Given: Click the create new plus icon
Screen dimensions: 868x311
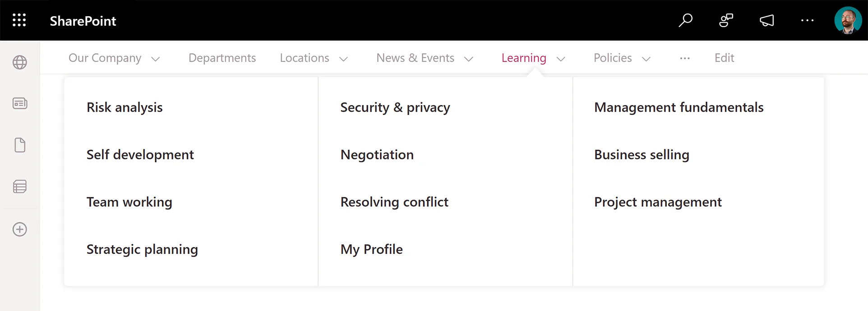Looking at the screenshot, I should pos(19,229).
